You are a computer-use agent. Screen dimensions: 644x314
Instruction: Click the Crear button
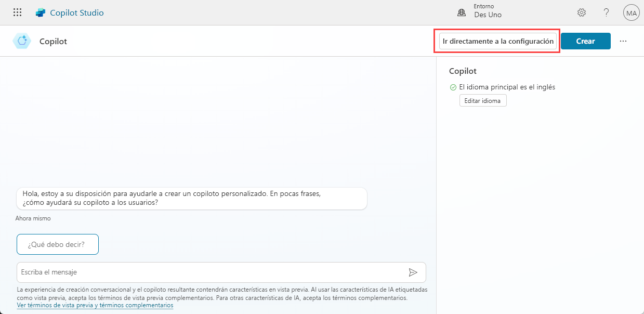pos(585,41)
